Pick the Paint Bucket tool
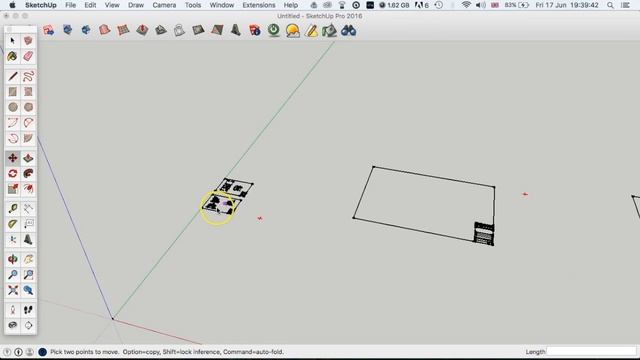The width and height of the screenshot is (640, 360). [13, 56]
